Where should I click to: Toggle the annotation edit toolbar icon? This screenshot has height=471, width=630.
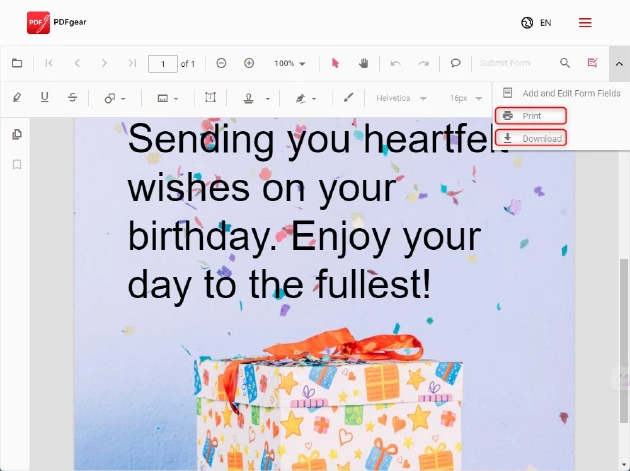pos(593,63)
